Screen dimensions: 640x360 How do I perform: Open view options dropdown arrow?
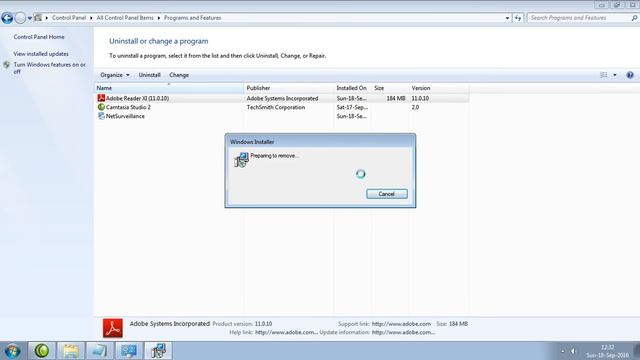(615, 75)
